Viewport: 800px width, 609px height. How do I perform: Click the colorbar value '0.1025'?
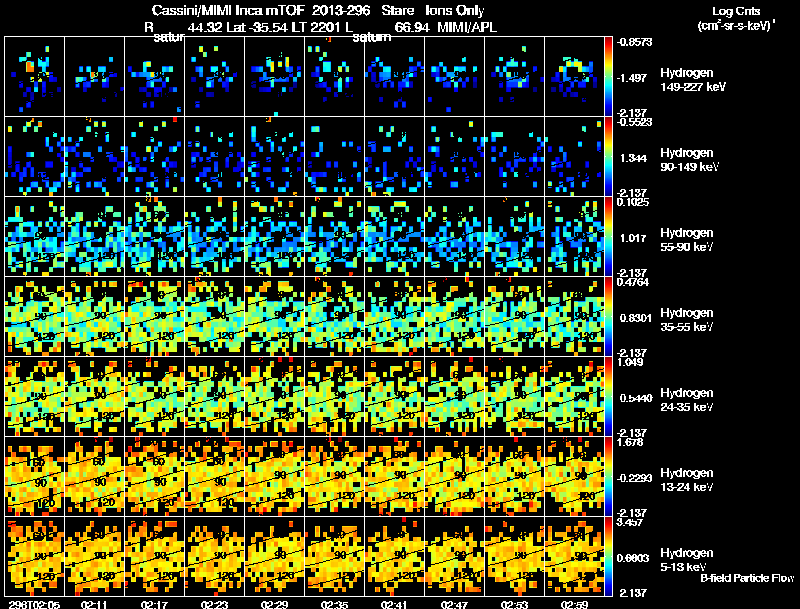click(x=633, y=202)
